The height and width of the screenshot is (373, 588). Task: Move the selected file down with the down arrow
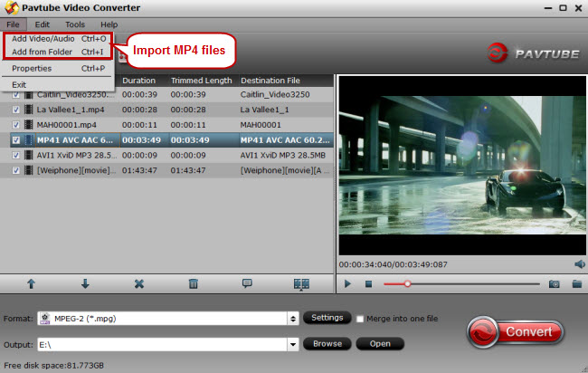pos(85,283)
